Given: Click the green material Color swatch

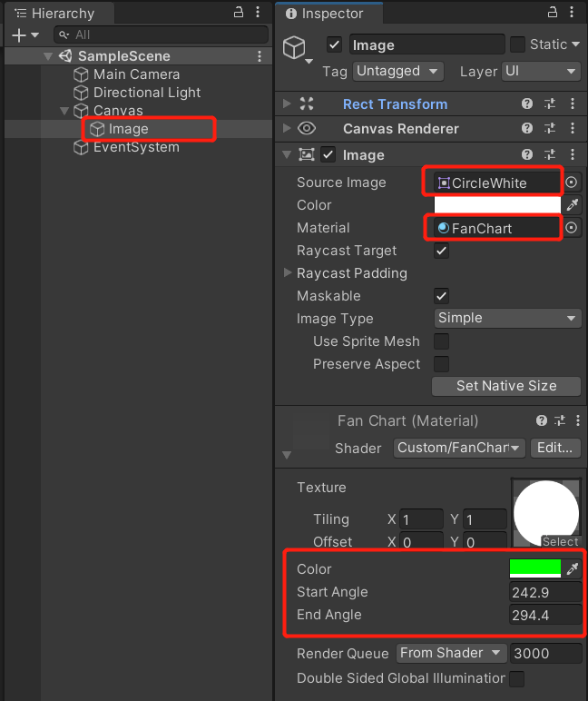Looking at the screenshot, I should 534,569.
